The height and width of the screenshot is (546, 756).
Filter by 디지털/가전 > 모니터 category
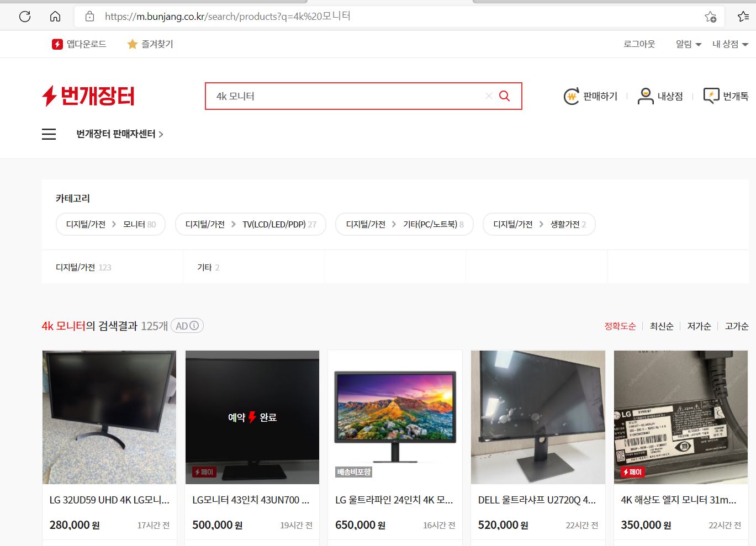[x=110, y=224]
